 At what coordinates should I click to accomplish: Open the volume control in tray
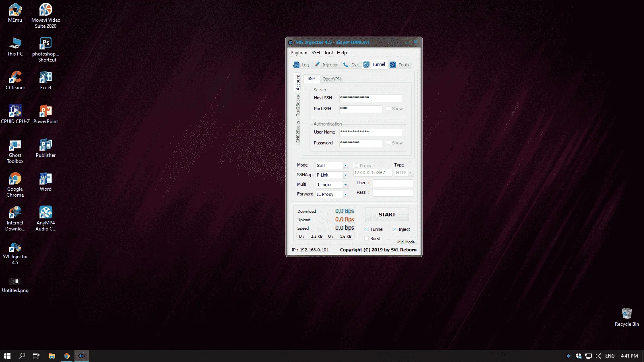pos(598,356)
